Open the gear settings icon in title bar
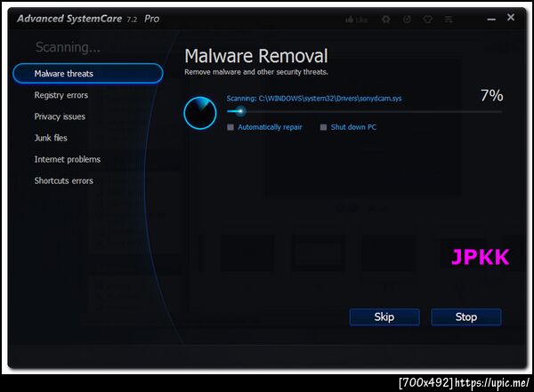 386,20
